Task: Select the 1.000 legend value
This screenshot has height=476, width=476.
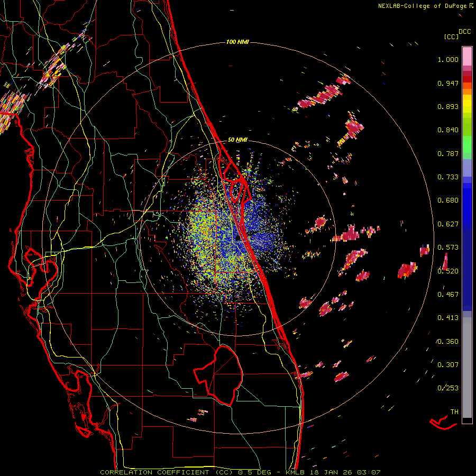Action: [448, 59]
